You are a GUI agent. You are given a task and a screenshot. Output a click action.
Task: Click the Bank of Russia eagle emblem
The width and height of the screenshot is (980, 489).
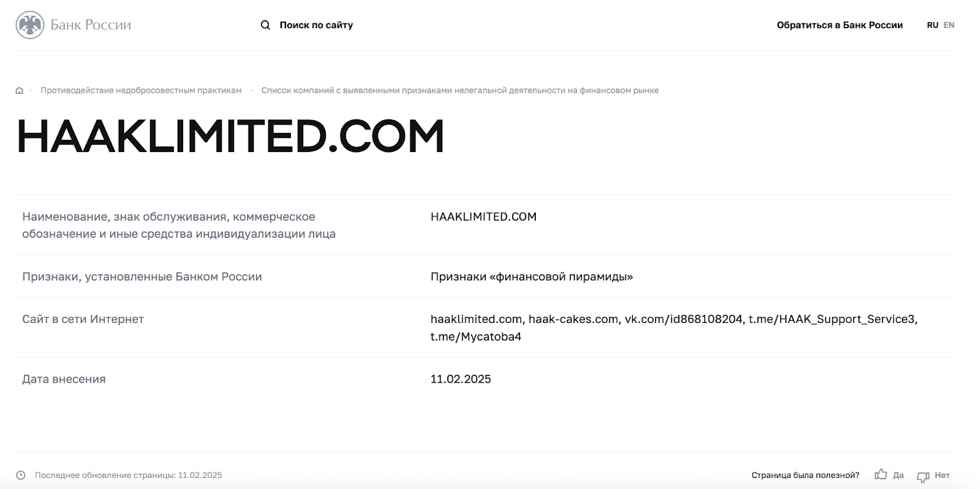coord(30,25)
